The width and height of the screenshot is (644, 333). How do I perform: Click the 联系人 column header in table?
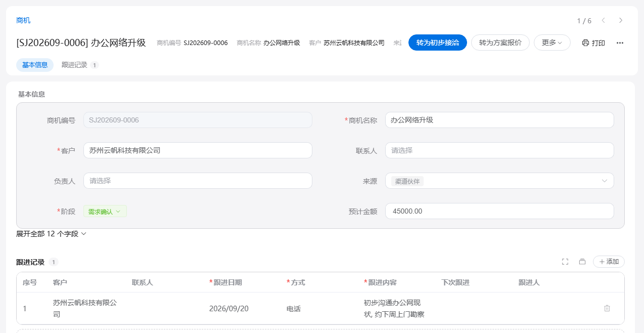click(143, 282)
